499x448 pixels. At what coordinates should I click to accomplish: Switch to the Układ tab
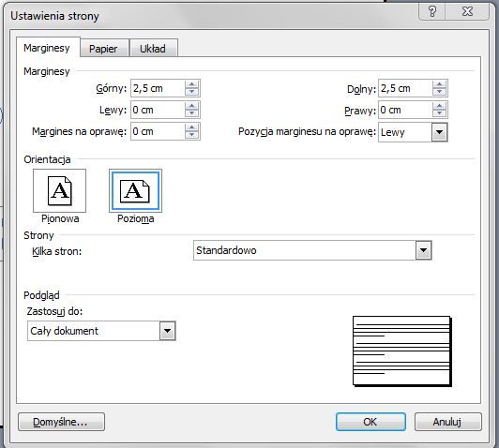coord(153,49)
